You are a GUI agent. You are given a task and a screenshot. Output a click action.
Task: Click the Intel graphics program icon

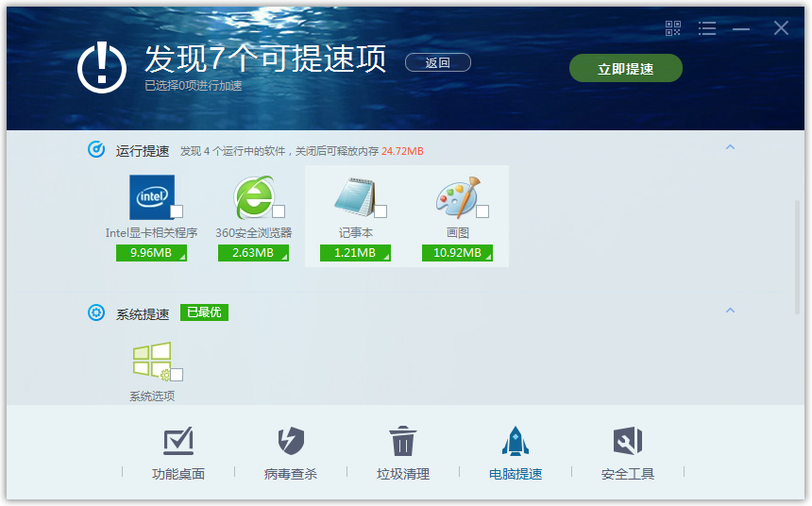pos(151,196)
